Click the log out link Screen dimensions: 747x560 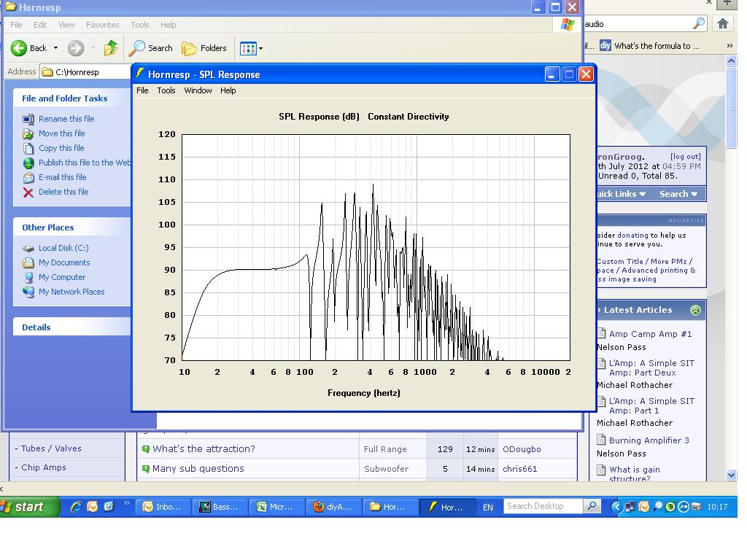pyautogui.click(x=685, y=157)
